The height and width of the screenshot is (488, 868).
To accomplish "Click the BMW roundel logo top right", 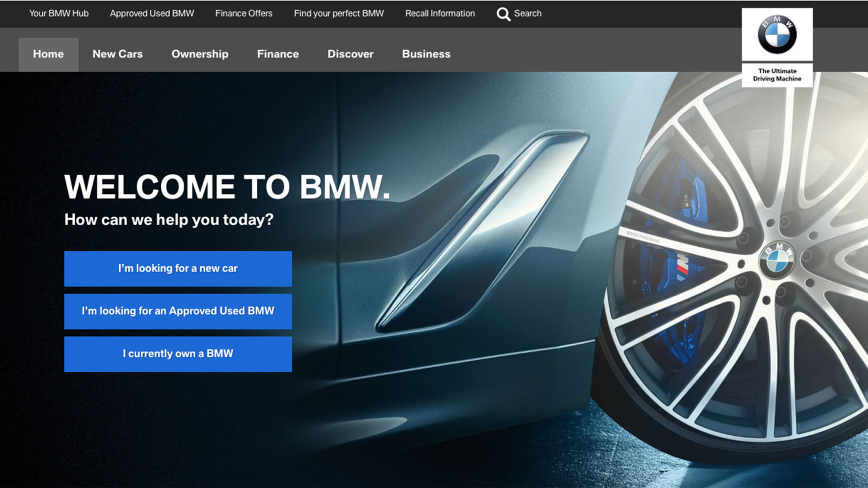I will [777, 35].
